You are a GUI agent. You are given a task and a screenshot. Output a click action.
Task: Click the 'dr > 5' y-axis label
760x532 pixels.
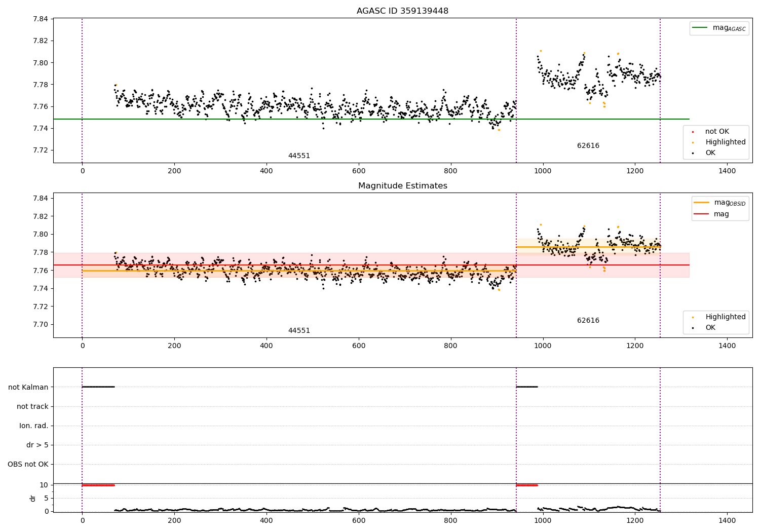37,445
